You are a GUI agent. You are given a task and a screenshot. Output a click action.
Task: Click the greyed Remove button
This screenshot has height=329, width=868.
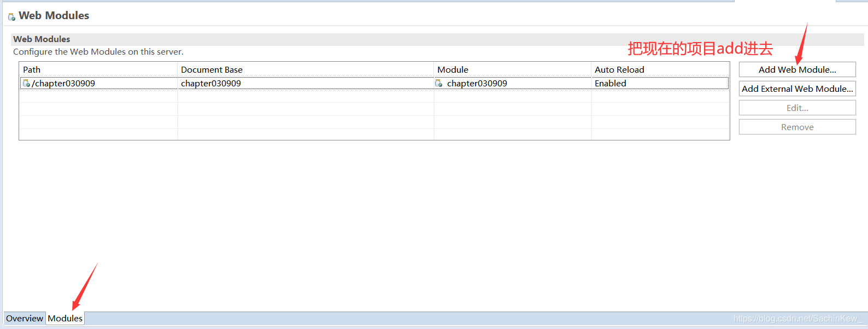(x=797, y=127)
